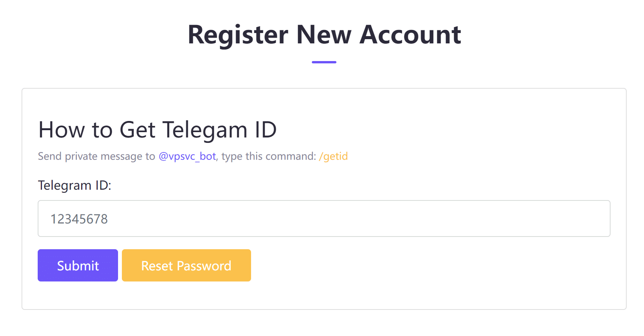The width and height of the screenshot is (644, 336).
Task: Click the Register New Account page title
Action: coord(324,35)
